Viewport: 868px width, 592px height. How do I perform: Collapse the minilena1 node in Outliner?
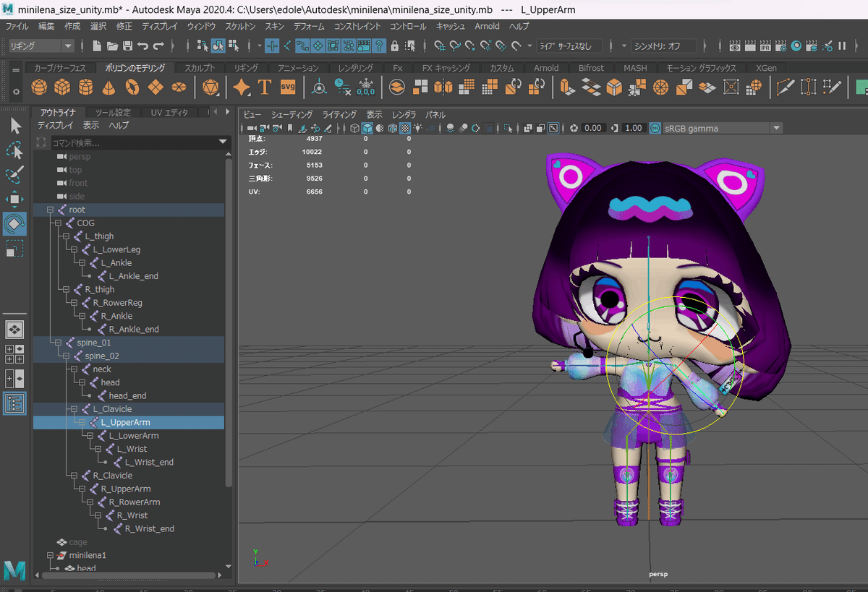click(50, 555)
